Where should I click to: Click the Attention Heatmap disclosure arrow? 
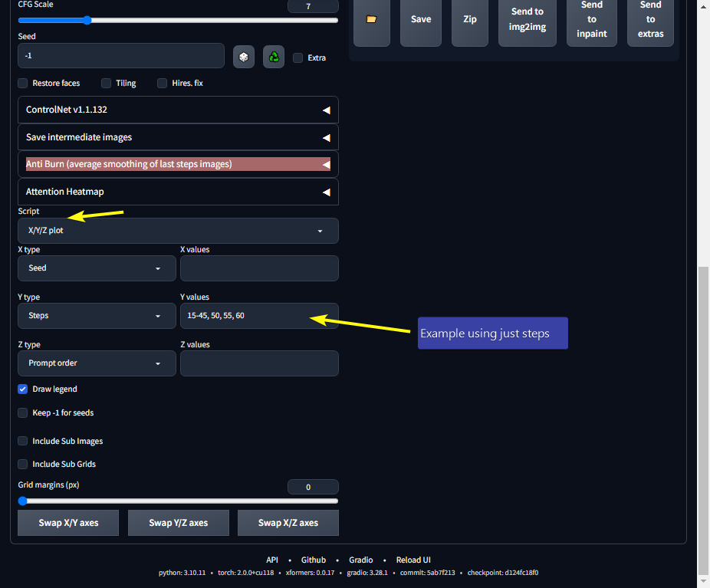click(327, 191)
